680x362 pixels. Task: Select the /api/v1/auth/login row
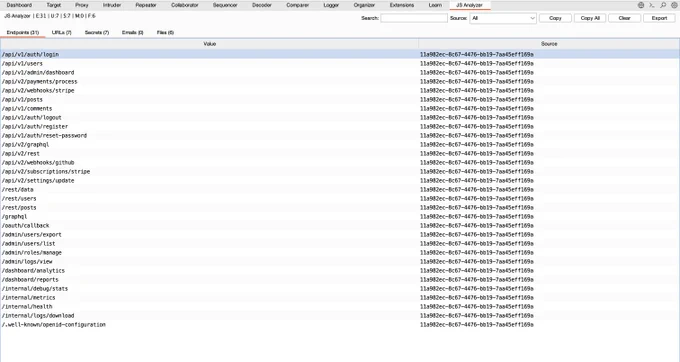coord(340,55)
